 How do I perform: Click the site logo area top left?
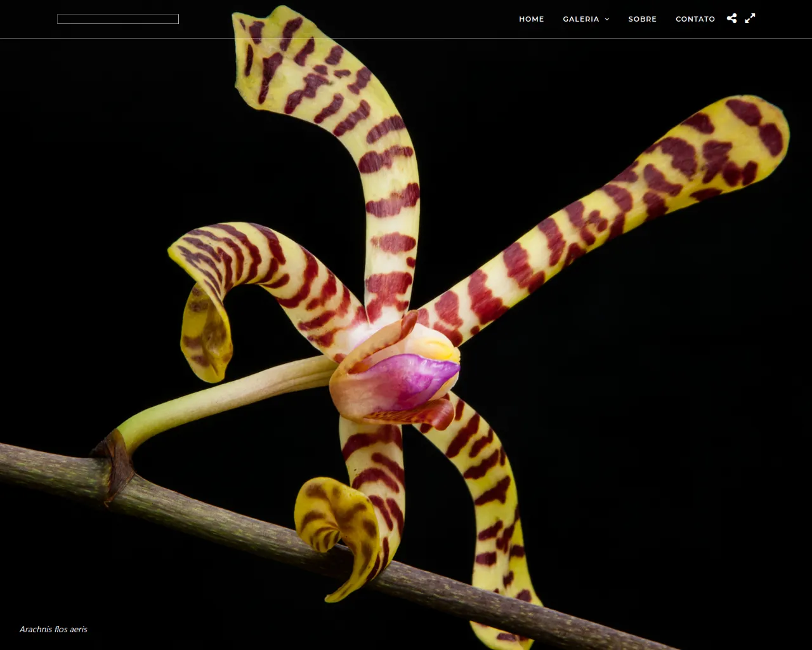(x=117, y=18)
